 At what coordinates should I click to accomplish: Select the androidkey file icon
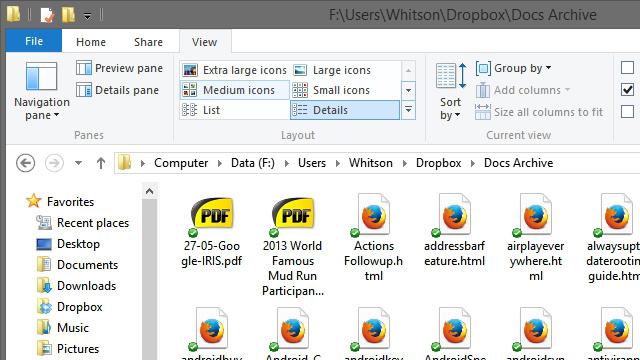point(373,330)
